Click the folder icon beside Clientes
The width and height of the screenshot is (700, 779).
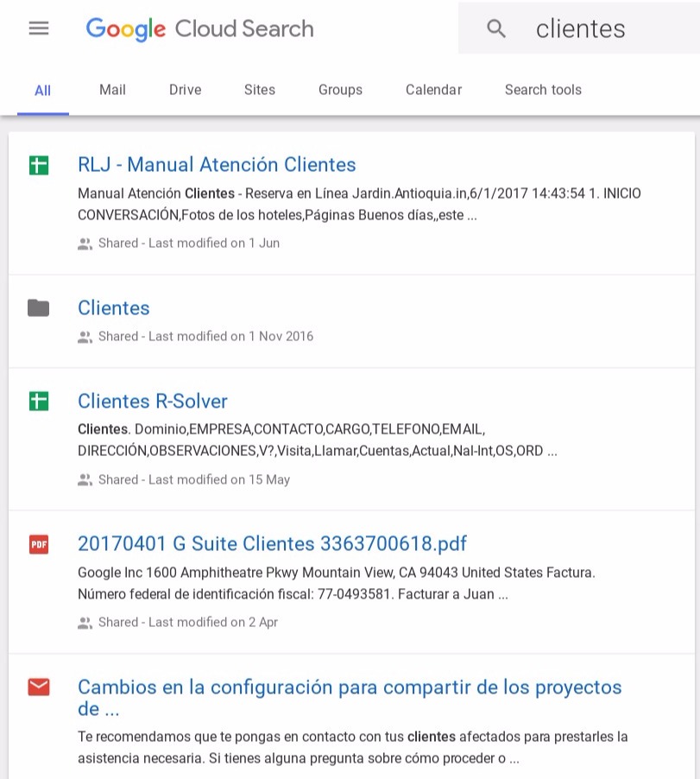click(x=38, y=308)
